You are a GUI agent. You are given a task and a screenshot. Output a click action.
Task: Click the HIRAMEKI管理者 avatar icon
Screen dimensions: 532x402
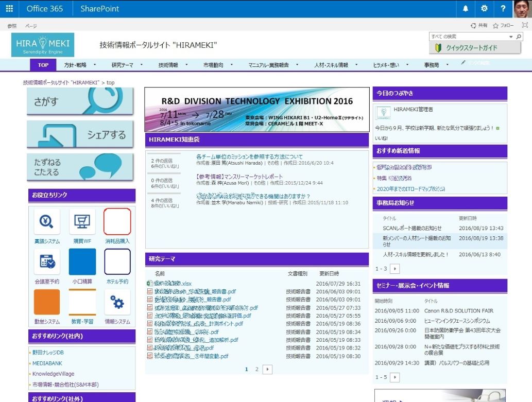tap(383, 113)
